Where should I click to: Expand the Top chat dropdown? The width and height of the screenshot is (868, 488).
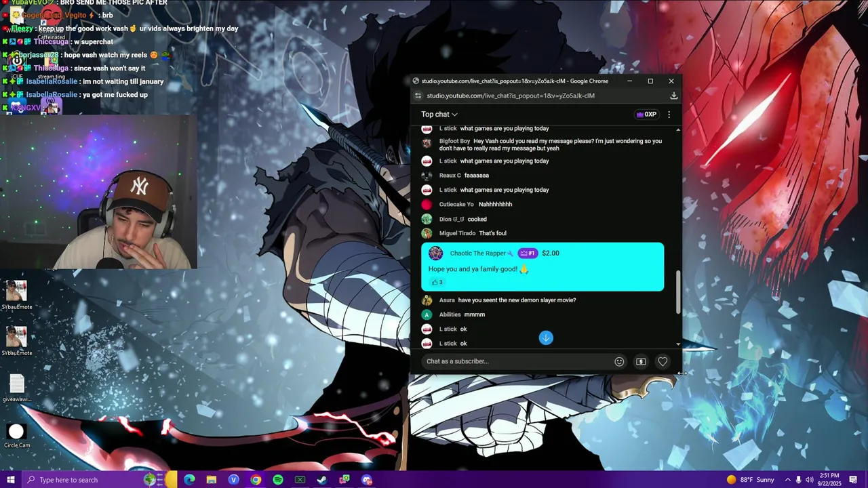439,115
